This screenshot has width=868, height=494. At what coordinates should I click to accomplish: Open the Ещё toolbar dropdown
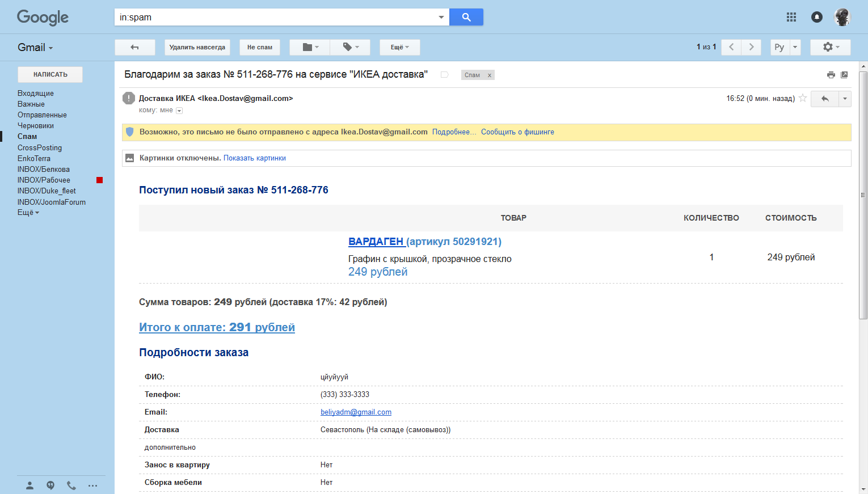400,47
